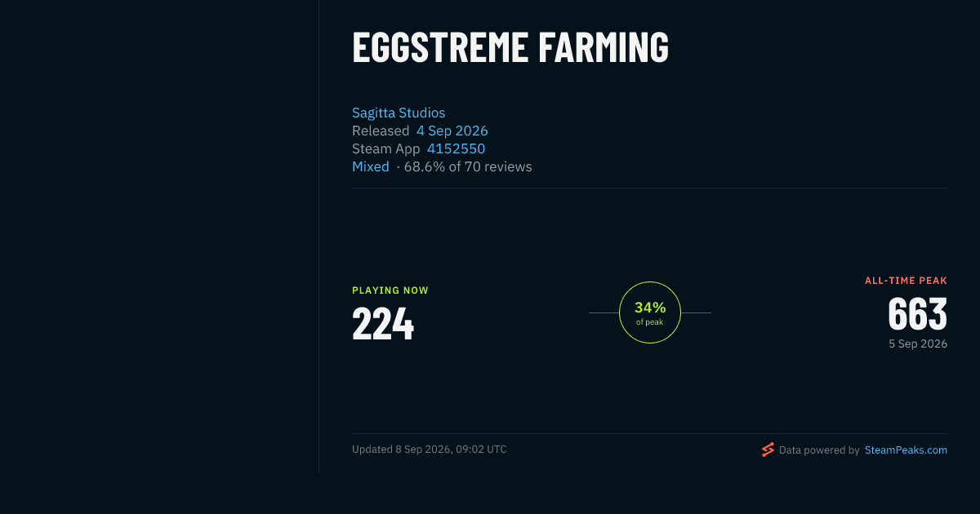Screen dimensions: 980x514
Task: Click the ALL-TIME PEAK label
Action: [x=906, y=281]
